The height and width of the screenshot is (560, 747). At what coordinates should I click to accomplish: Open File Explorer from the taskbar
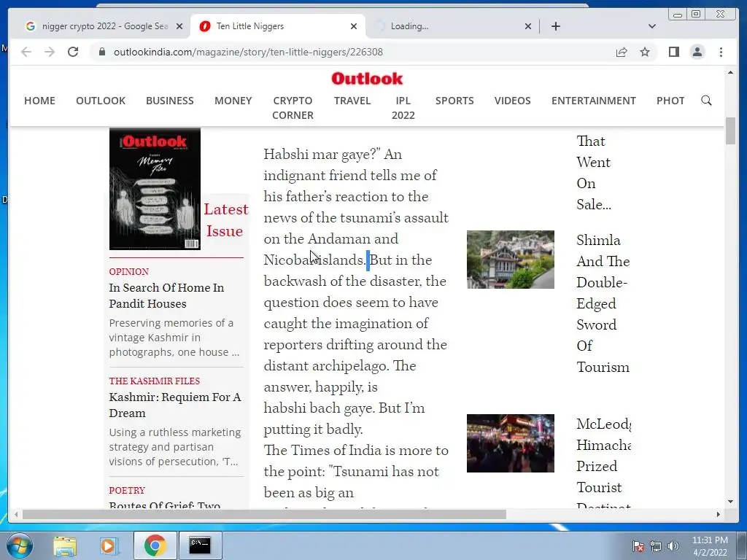(x=64, y=545)
